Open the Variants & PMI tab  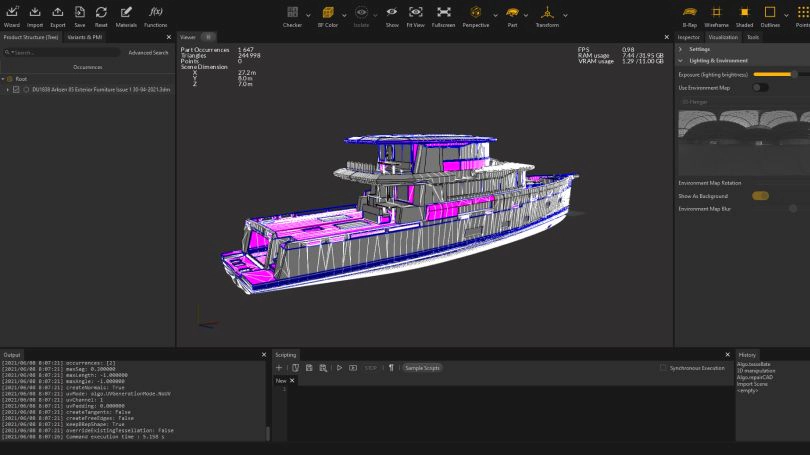coord(83,37)
